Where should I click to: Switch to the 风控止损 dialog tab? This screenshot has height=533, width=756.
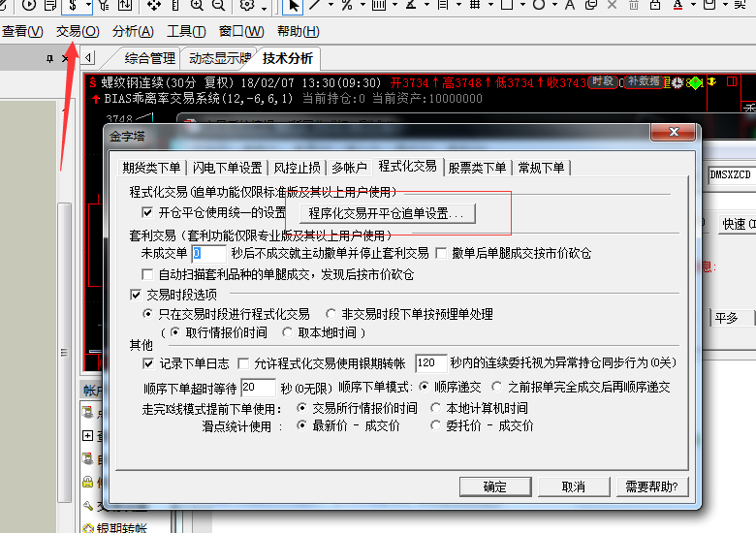coord(297,168)
